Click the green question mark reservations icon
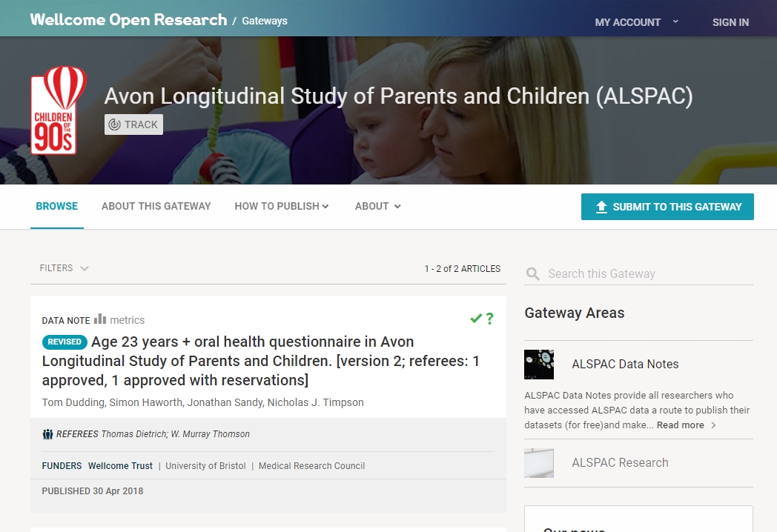 (489, 319)
